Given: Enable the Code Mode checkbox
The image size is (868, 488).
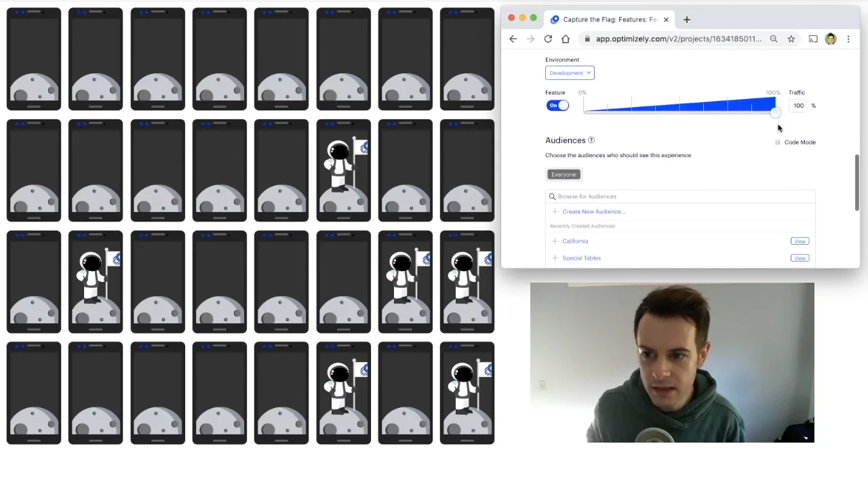Looking at the screenshot, I should 778,142.
